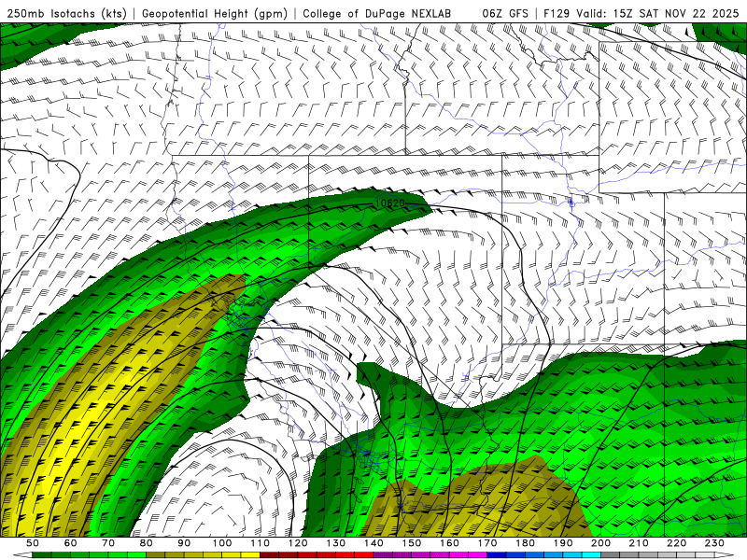Screen dimensions: 747x560
Task: Click the '06Z GFS' model run label
Action: click(x=505, y=14)
